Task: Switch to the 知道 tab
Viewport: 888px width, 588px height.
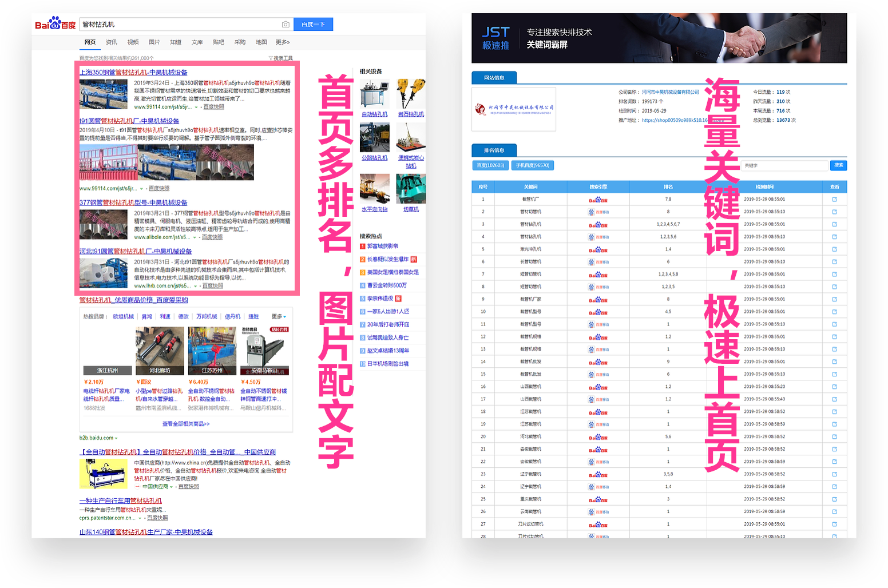Action: pyautogui.click(x=176, y=42)
